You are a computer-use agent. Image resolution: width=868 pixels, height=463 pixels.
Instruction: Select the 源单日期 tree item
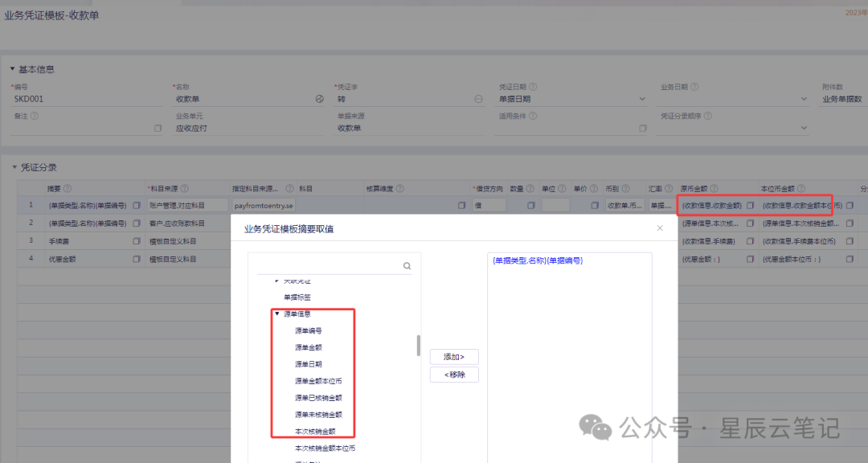(x=309, y=364)
